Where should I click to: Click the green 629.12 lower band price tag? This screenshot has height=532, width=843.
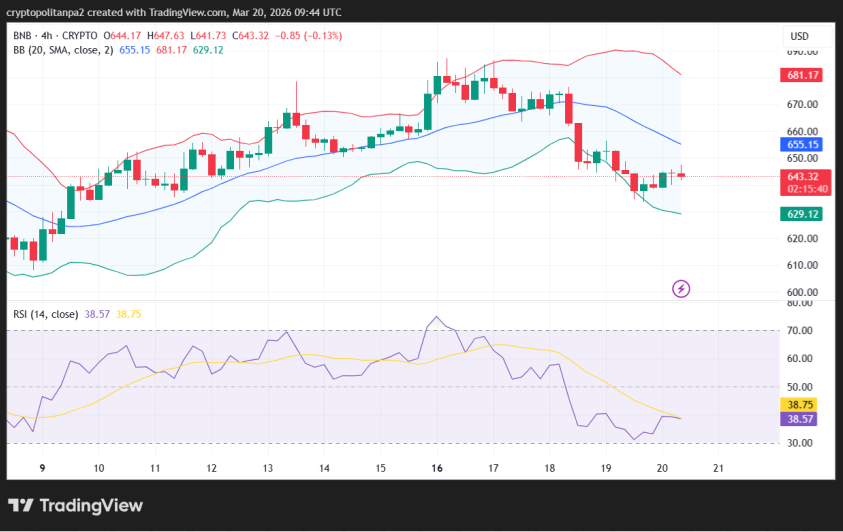(x=803, y=214)
